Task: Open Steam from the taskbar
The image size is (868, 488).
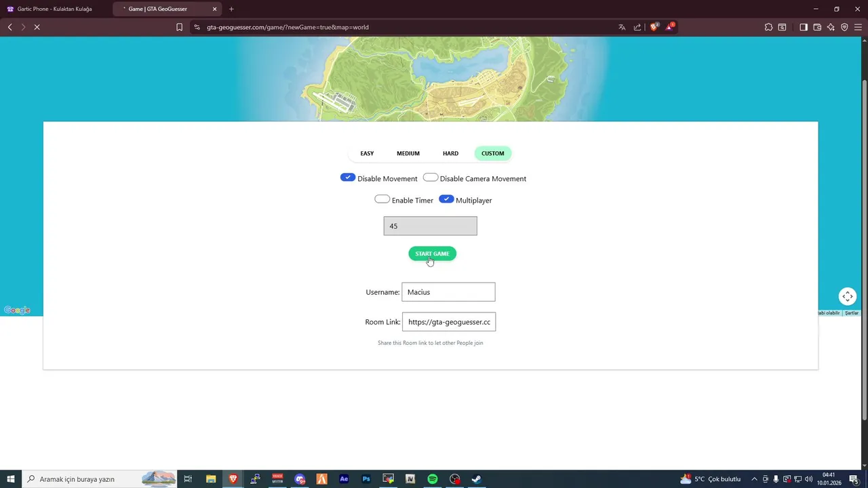Action: pyautogui.click(x=477, y=479)
